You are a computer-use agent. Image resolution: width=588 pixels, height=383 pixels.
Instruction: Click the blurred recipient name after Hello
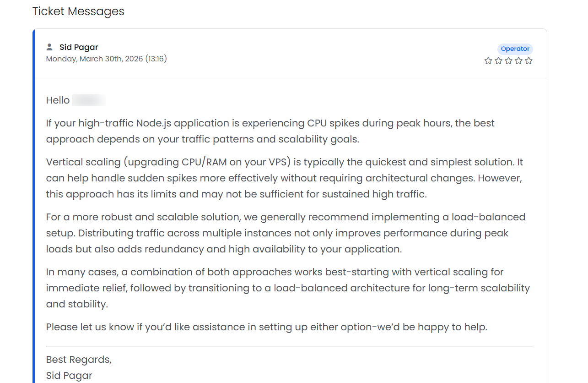[x=89, y=100]
